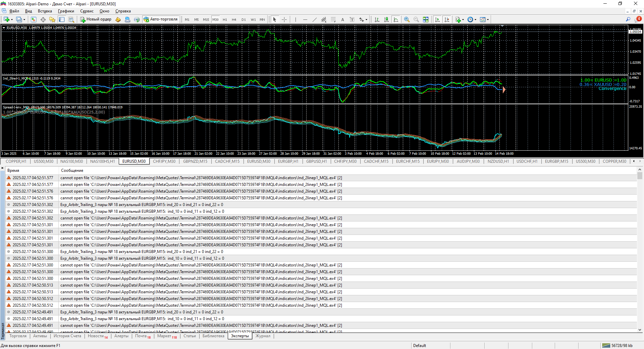This screenshot has height=349, width=644.
Task: Click the Tile Windows icon
Action: (426, 19)
